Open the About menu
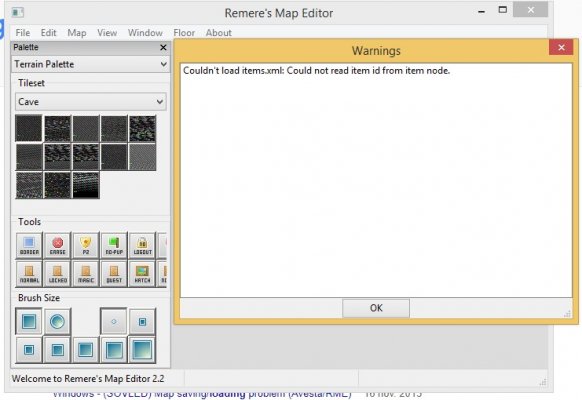Image resolution: width=582 pixels, height=400 pixels. [219, 33]
